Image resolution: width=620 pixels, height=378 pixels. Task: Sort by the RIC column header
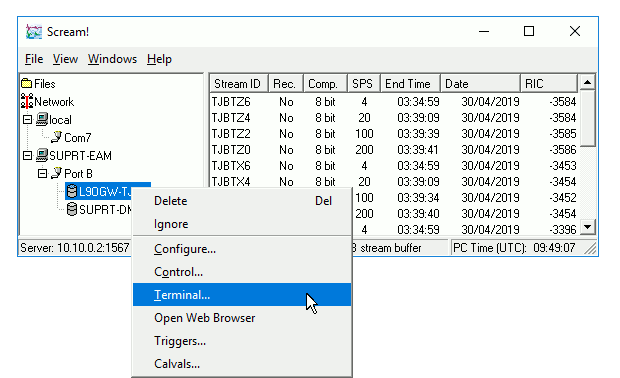click(x=549, y=83)
